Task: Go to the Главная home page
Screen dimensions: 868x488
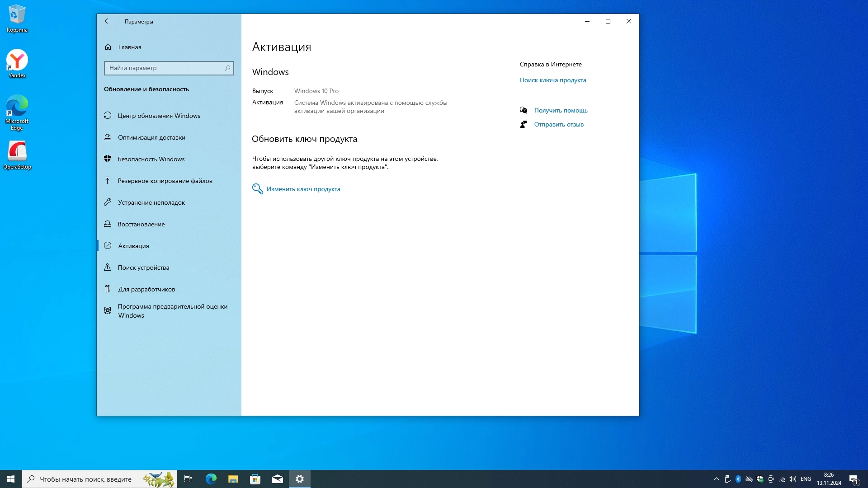Action: coord(129,47)
